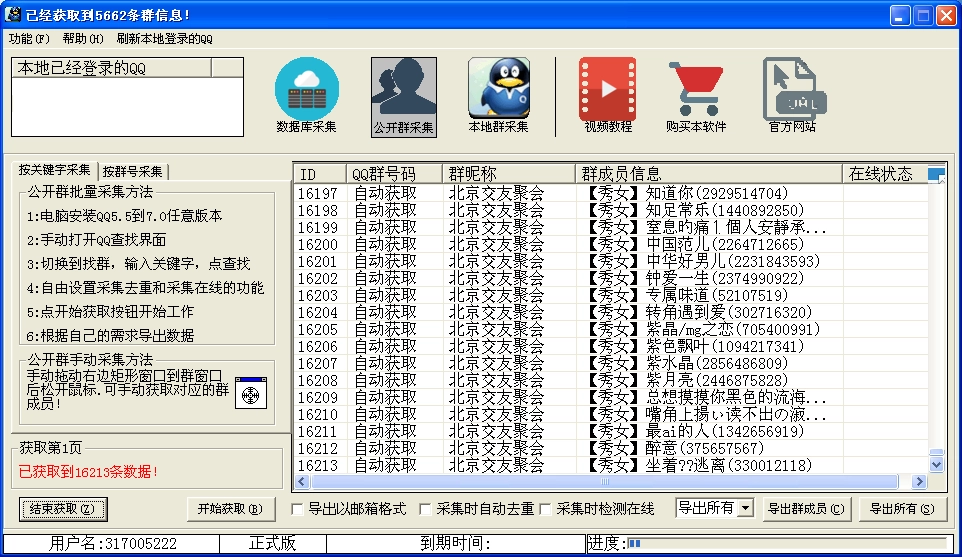Select member 中华好男儿(2231843593)

733,261
